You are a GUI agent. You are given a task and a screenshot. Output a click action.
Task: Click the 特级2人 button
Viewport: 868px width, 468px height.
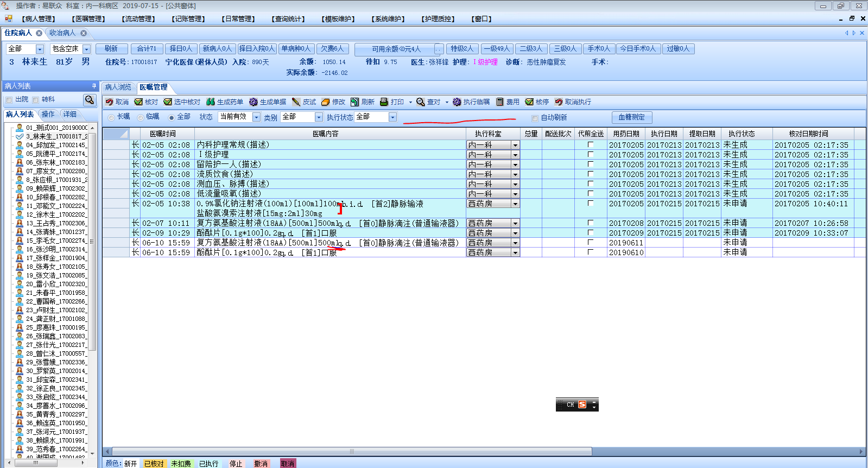462,49
